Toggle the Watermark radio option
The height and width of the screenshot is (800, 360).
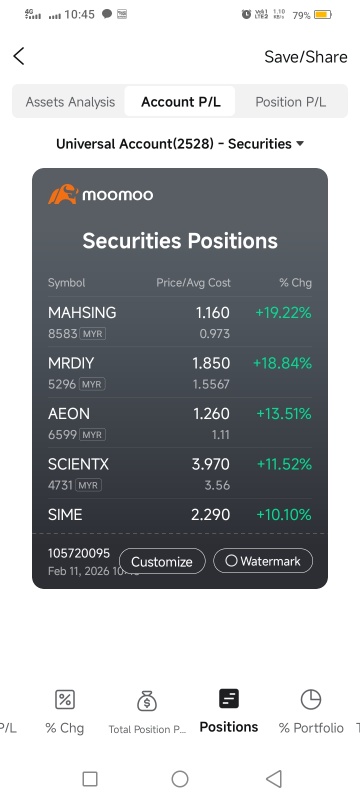click(263, 561)
